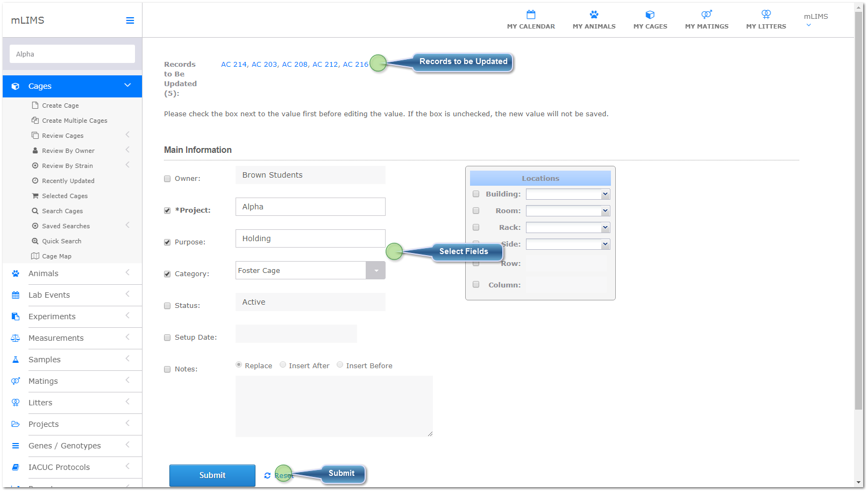Check the Room location checkbox

click(x=476, y=210)
